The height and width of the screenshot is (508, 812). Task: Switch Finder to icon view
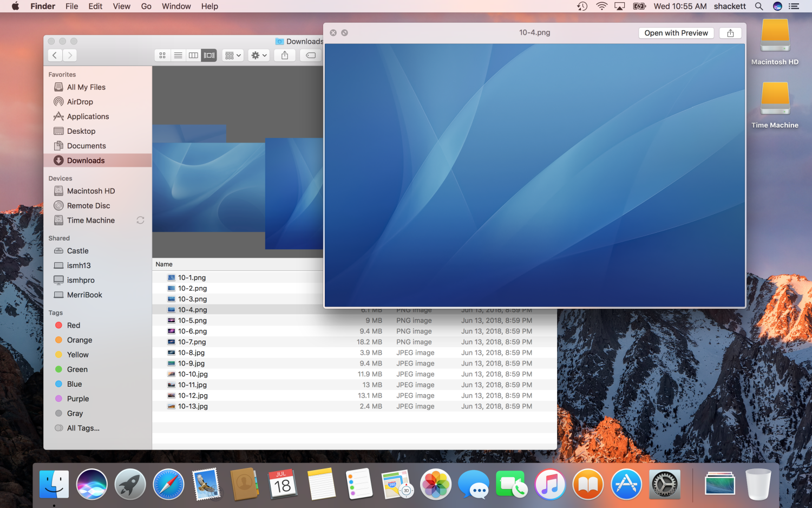162,55
